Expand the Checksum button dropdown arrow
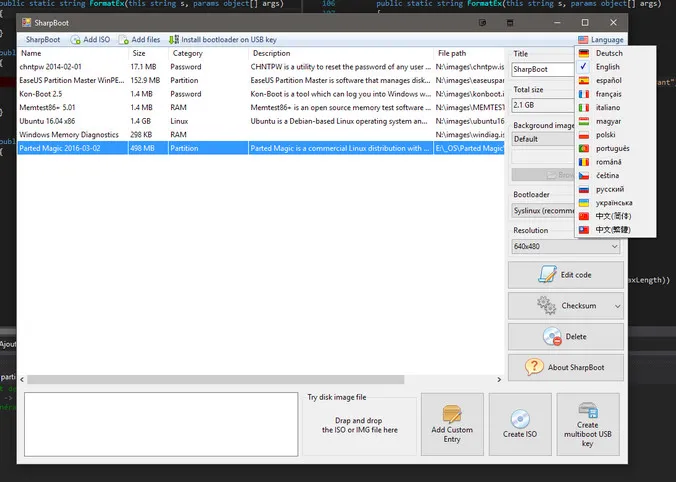 617,306
